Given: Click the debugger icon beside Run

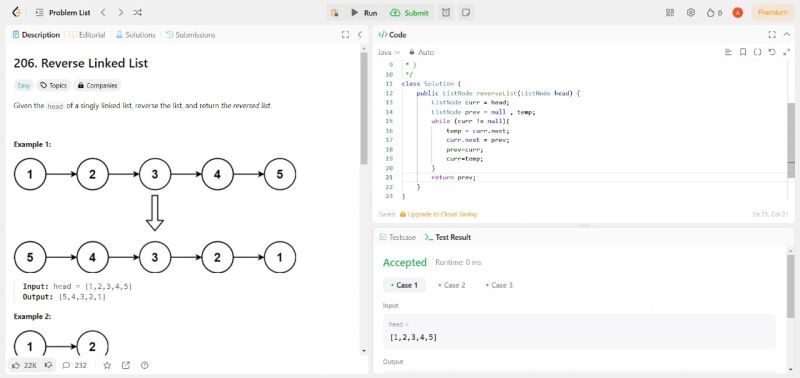Looking at the screenshot, I should point(334,13).
